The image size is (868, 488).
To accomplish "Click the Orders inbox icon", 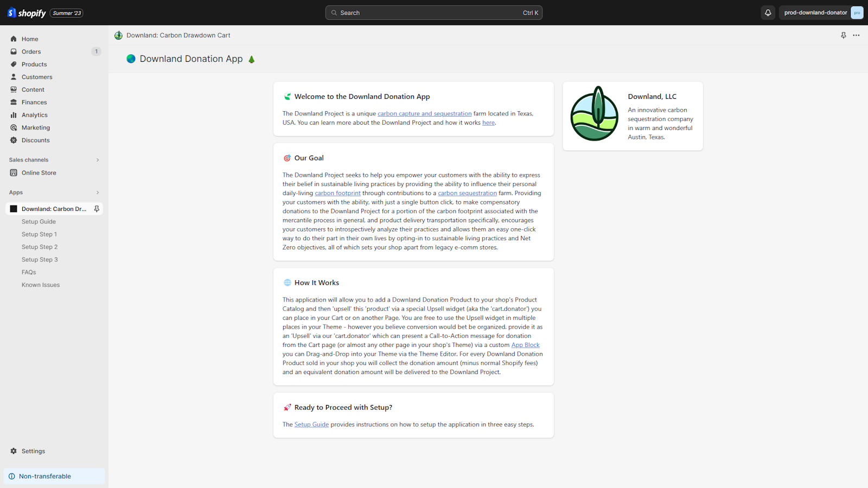I will [14, 52].
